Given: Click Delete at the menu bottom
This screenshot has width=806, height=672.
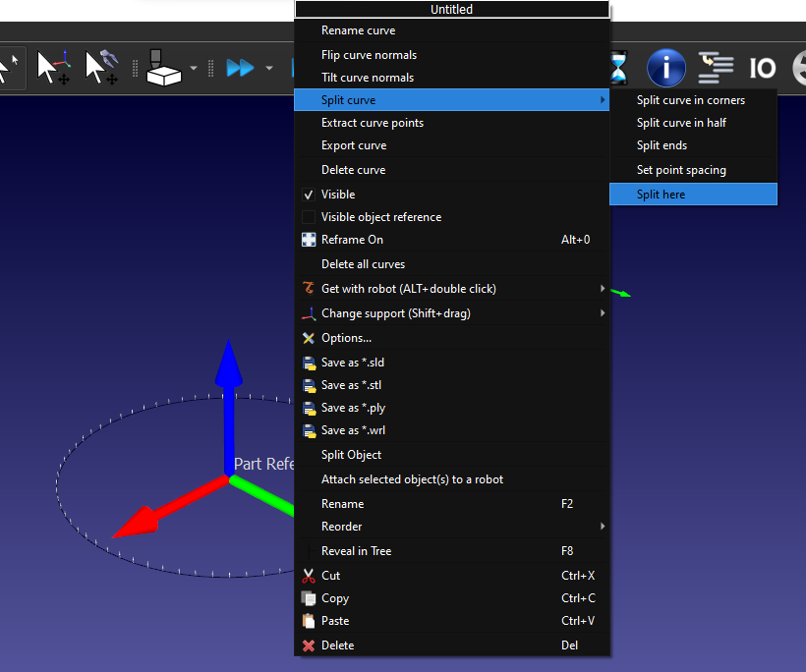Looking at the screenshot, I should coord(337,645).
